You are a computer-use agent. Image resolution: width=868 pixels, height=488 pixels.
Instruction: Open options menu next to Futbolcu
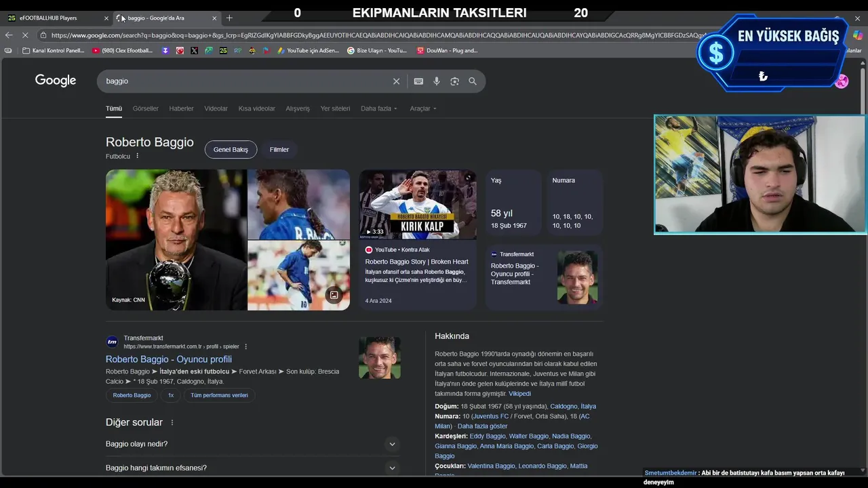click(x=137, y=156)
